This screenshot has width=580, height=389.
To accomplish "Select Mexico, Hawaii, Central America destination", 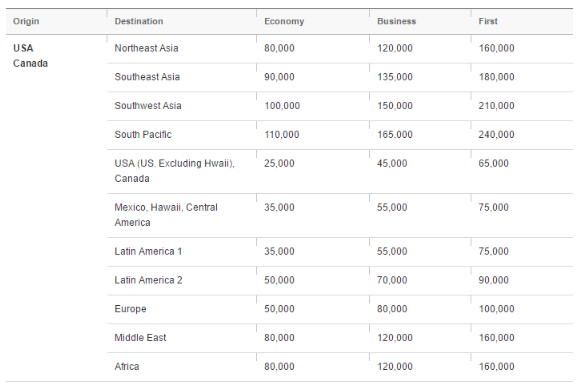I will tap(166, 215).
